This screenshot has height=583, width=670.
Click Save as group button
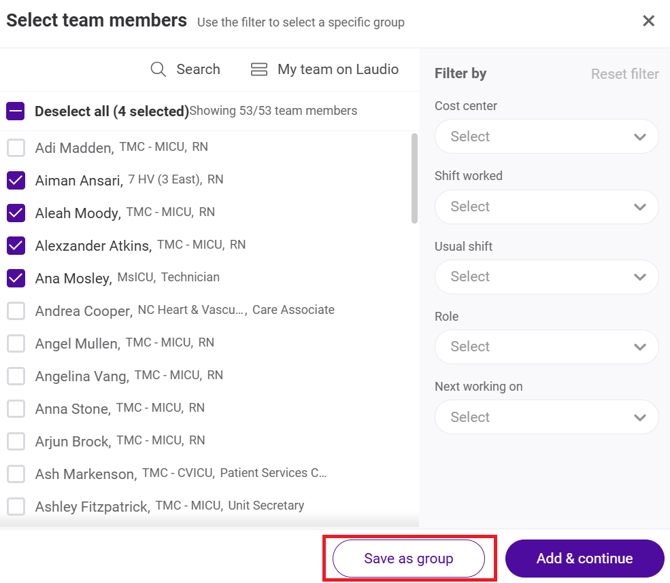pyautogui.click(x=408, y=558)
